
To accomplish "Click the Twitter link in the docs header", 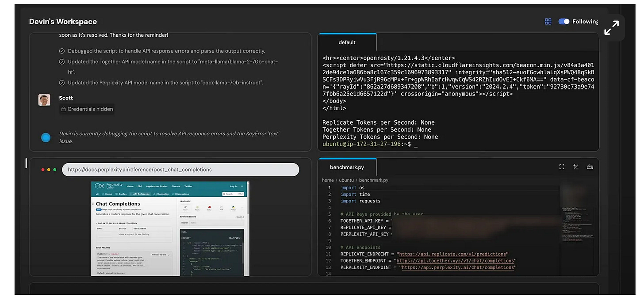I will pyautogui.click(x=188, y=186).
